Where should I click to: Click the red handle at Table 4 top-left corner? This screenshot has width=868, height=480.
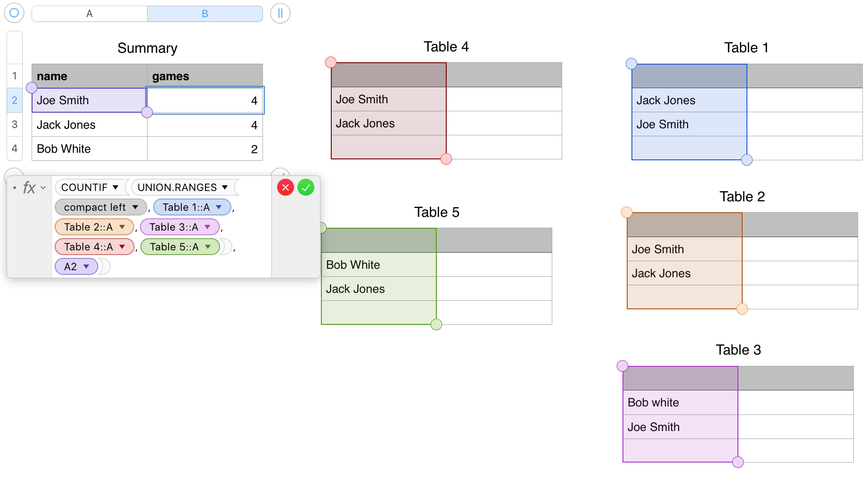[x=331, y=62]
